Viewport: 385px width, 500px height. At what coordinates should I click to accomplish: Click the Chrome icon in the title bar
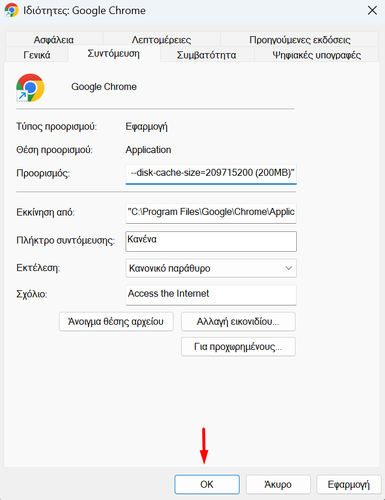pyautogui.click(x=11, y=10)
